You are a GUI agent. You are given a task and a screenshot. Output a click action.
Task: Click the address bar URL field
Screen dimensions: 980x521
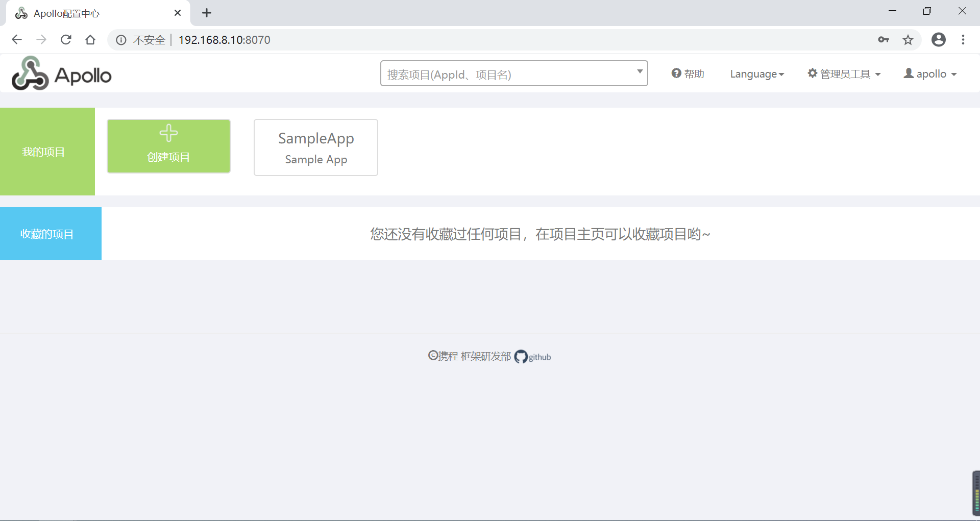tap(225, 40)
